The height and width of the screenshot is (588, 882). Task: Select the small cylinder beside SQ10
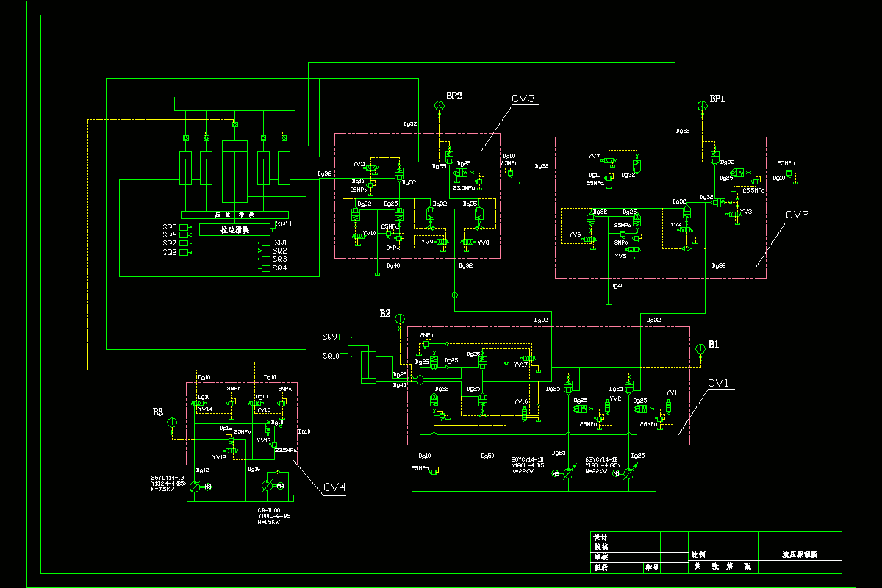tap(367, 367)
